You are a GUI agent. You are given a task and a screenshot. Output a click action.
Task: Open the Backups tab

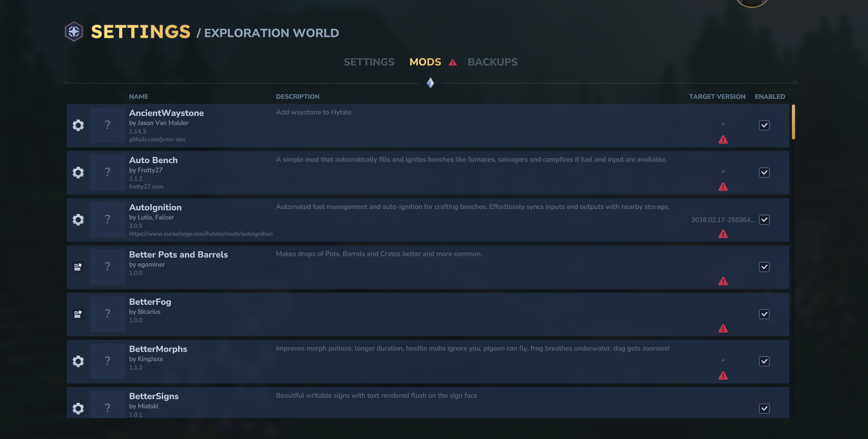point(492,62)
